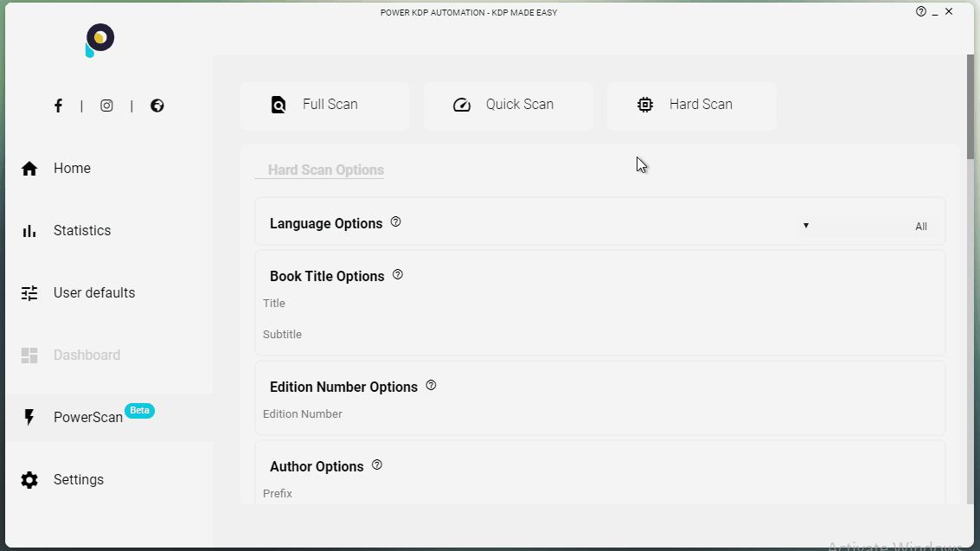Open help for Edition Number Options
980x551 pixels.
point(431,386)
